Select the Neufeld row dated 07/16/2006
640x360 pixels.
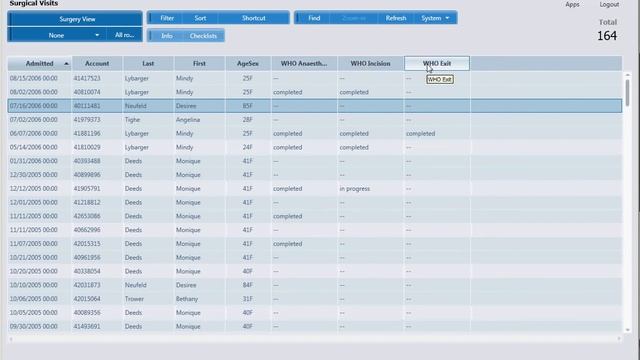315,106
